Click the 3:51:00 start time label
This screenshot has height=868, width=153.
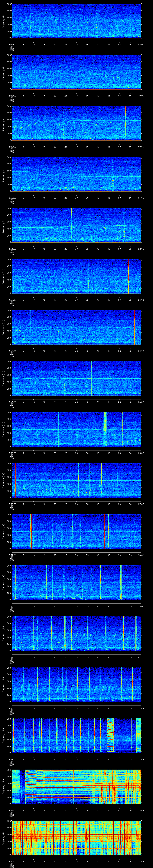[x=12, y=249]
